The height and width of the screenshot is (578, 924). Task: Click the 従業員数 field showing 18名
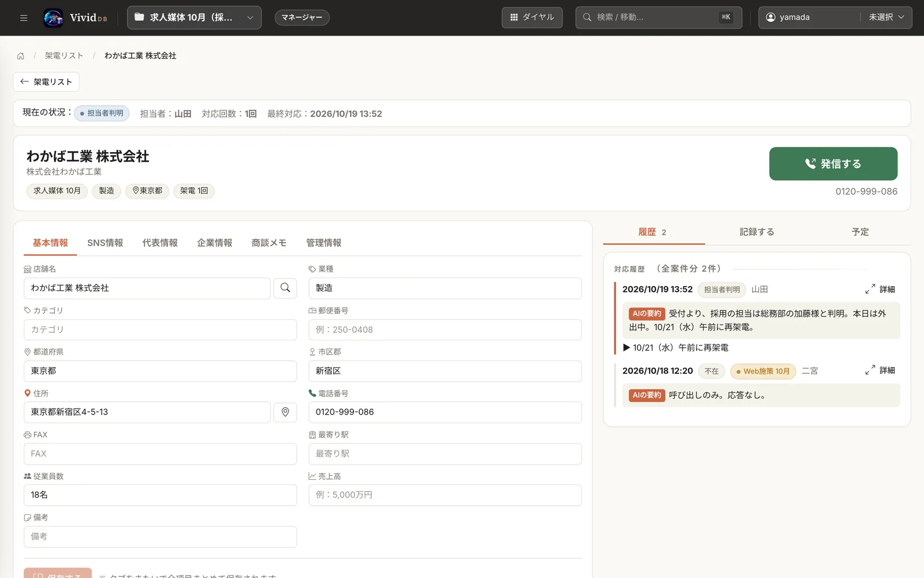pyautogui.click(x=161, y=495)
